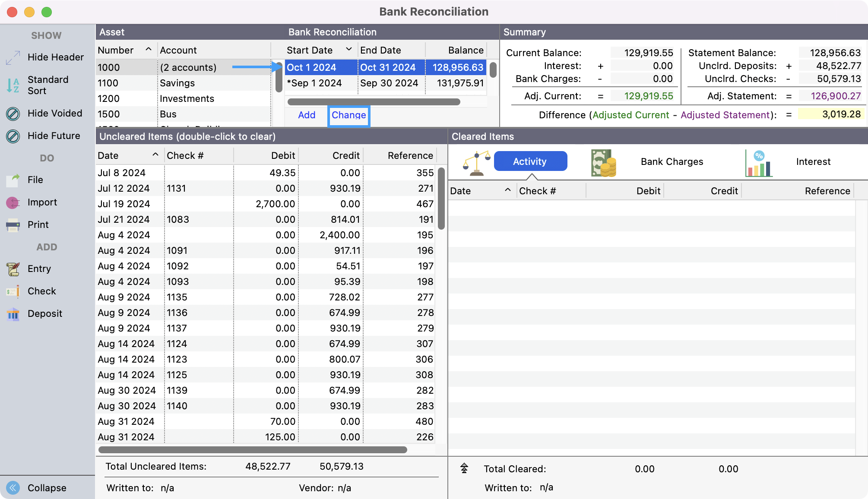The image size is (868, 499).
Task: Click the Add Entry scroll icon
Action: 13,269
